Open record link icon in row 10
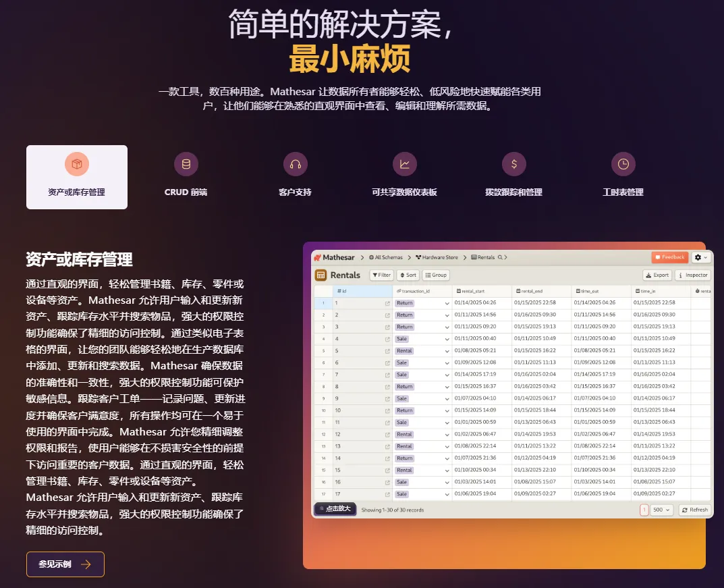 tap(387, 410)
